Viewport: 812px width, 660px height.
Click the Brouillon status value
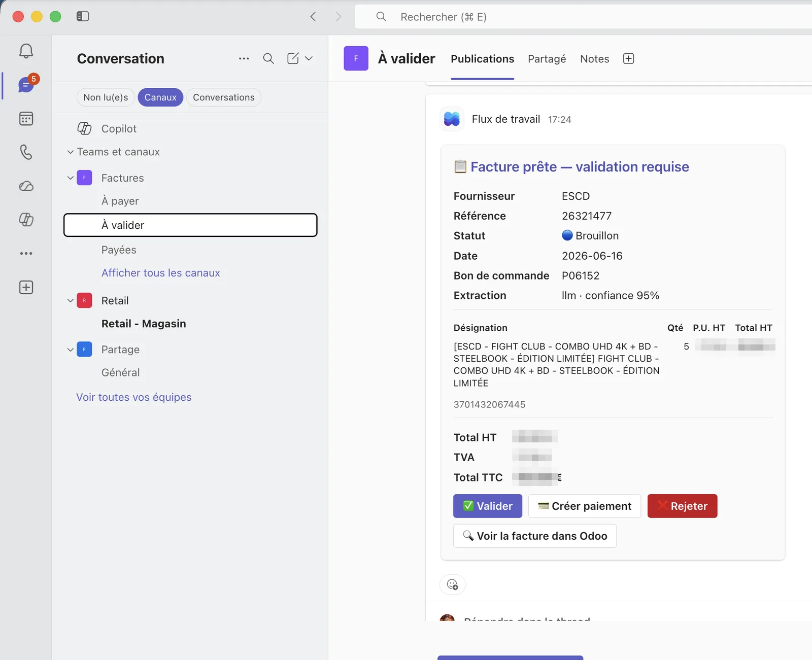[x=590, y=235]
